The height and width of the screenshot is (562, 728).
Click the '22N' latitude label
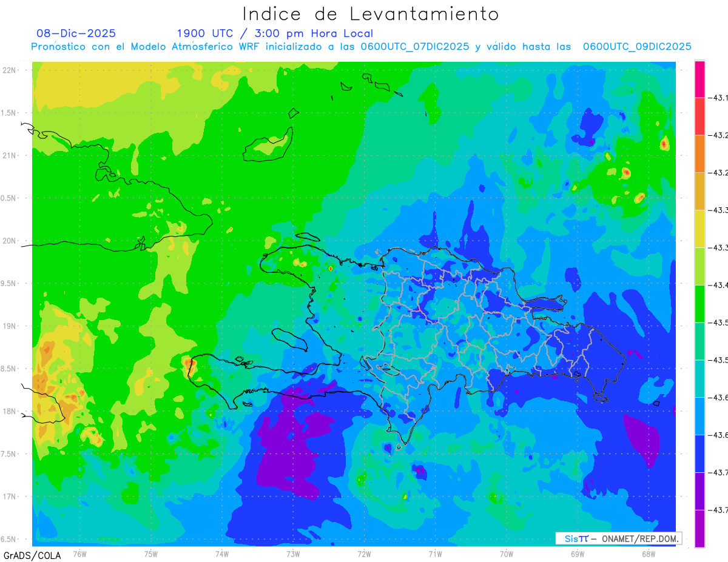pos(9,70)
